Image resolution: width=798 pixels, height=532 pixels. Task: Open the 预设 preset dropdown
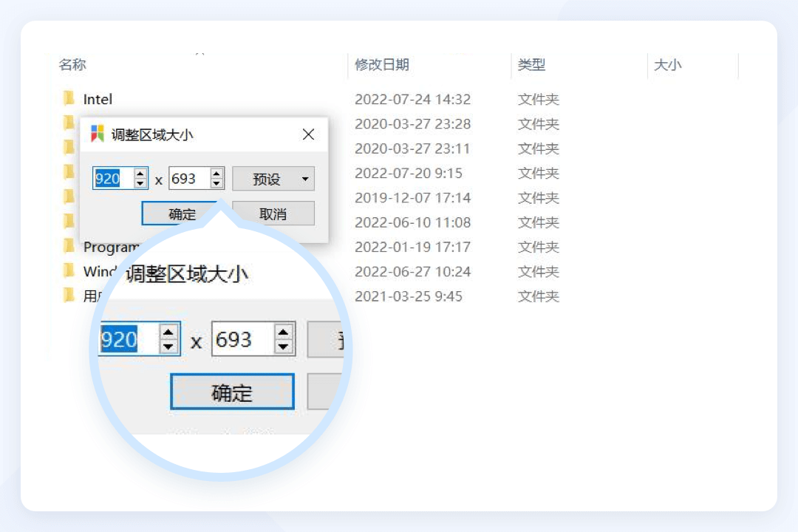click(x=273, y=179)
